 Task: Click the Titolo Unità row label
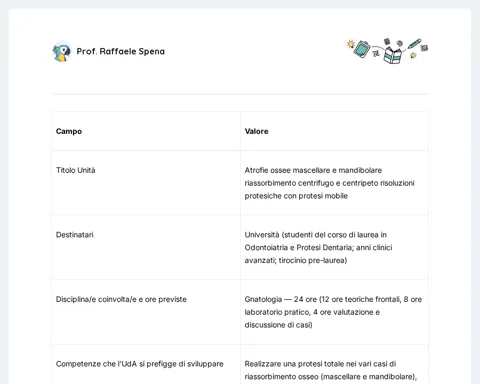76,170
